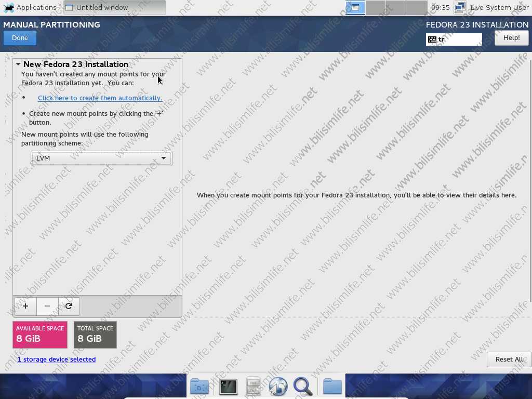The width and height of the screenshot is (532, 399).
Task: Click the '+' add mount point button
Action: pos(25,306)
